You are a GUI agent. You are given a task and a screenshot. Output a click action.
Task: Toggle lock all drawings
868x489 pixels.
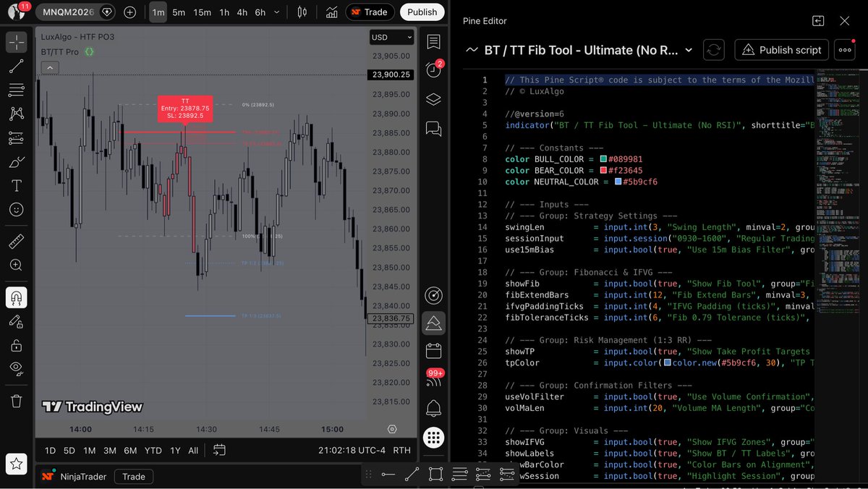pyautogui.click(x=17, y=344)
